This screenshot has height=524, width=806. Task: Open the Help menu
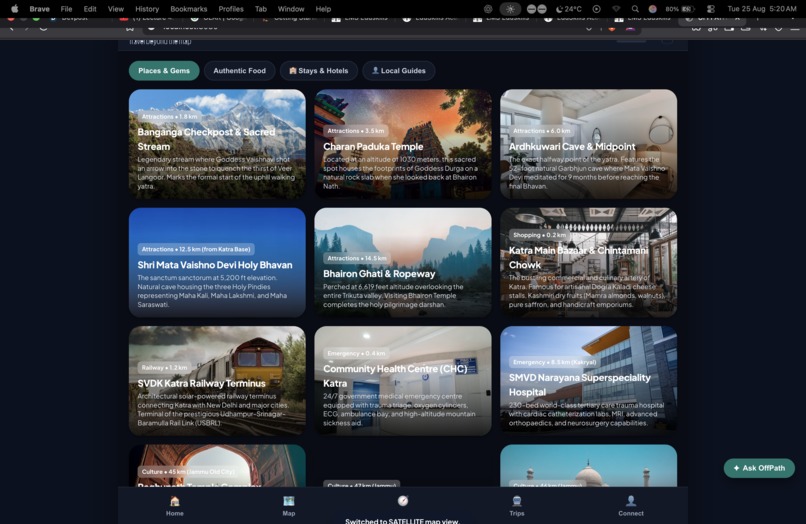click(x=323, y=9)
